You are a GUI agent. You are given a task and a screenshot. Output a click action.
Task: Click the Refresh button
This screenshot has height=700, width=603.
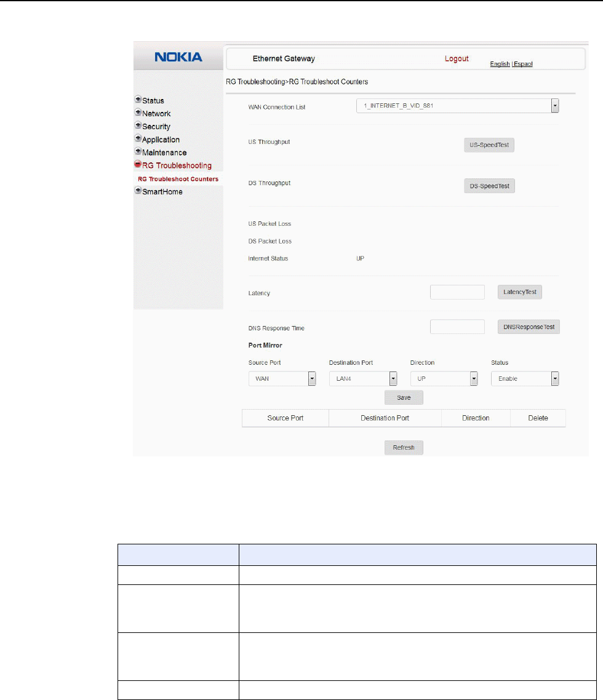tap(404, 447)
